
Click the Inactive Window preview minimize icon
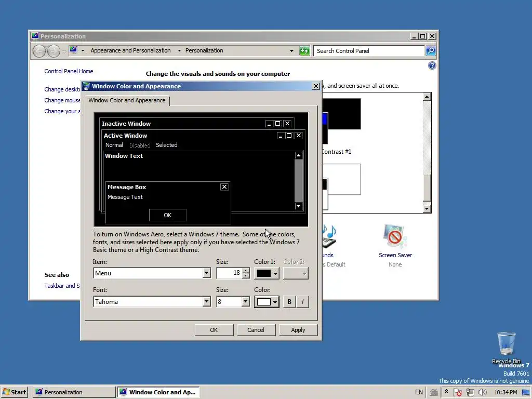point(269,124)
